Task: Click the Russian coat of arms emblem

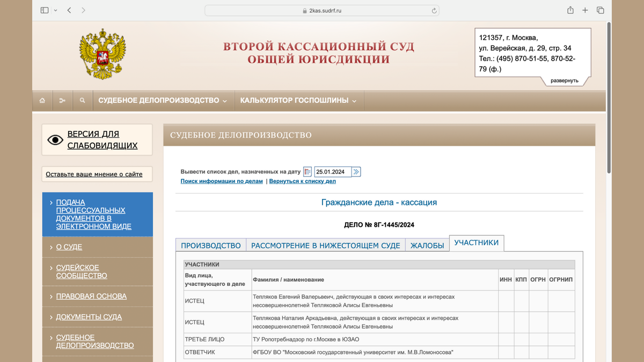Action: [103, 53]
